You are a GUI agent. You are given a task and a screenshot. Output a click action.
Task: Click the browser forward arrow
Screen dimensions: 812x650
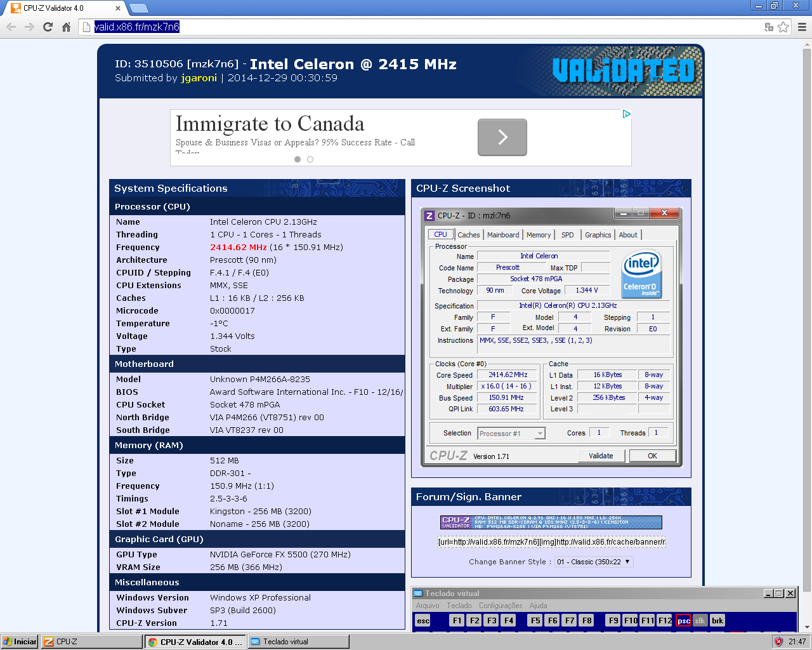pos(29,27)
